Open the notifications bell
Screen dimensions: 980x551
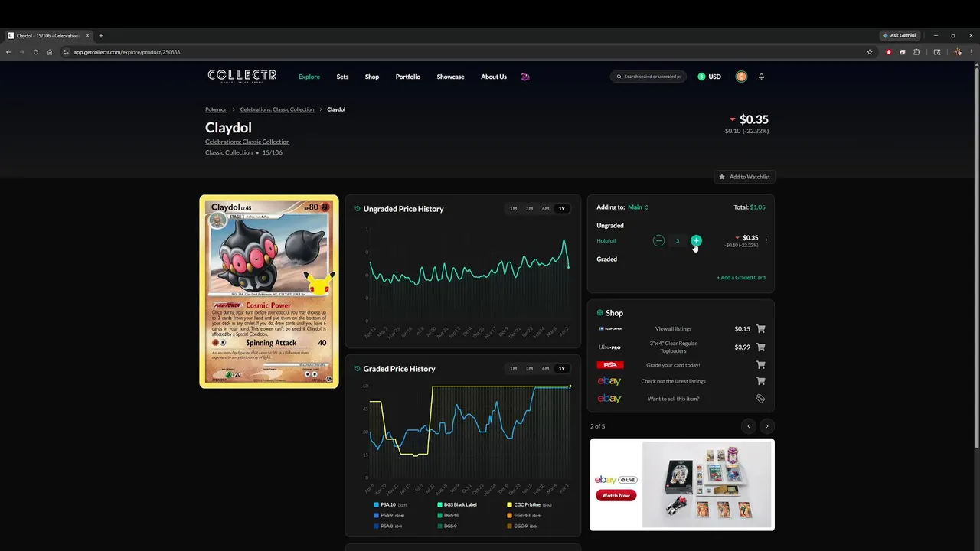(761, 77)
